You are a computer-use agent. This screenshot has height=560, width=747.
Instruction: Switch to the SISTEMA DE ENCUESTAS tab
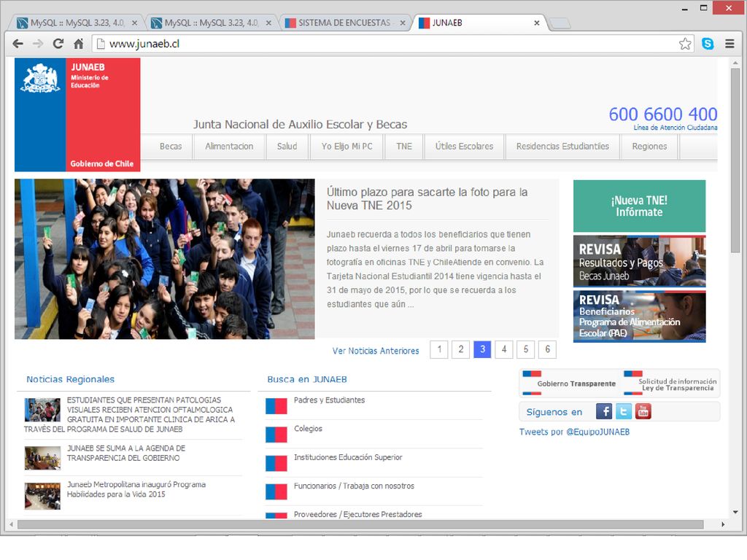344,23
